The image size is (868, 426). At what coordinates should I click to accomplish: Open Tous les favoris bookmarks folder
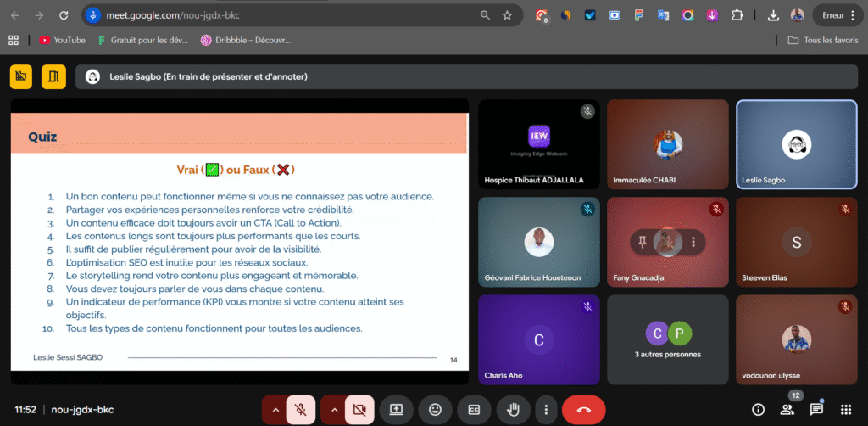(822, 40)
